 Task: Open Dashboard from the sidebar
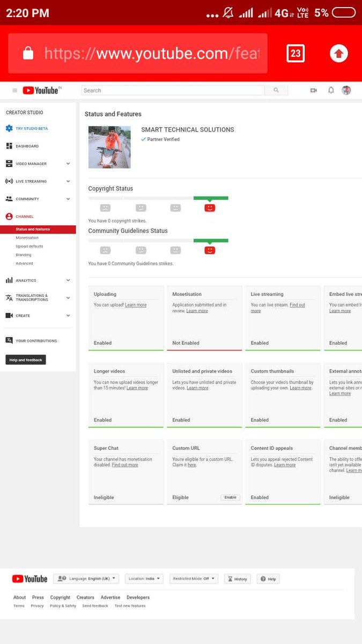tap(27, 146)
